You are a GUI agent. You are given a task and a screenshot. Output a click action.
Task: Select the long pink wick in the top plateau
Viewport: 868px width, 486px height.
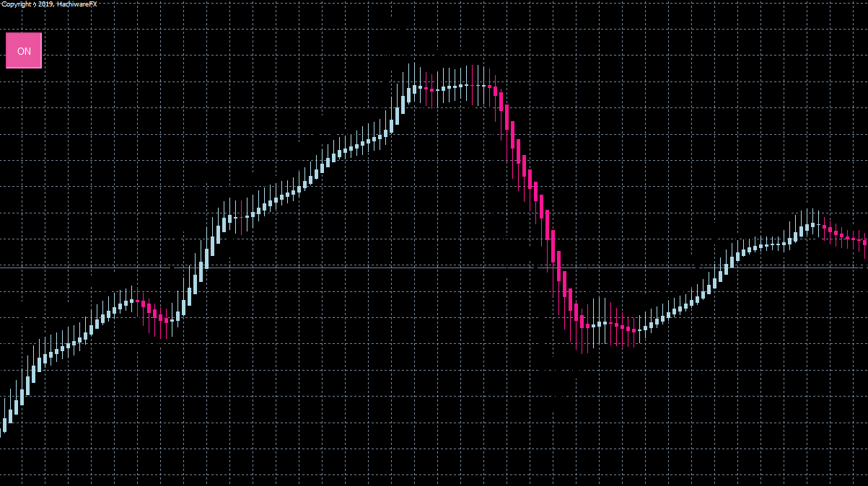pyautogui.click(x=473, y=85)
